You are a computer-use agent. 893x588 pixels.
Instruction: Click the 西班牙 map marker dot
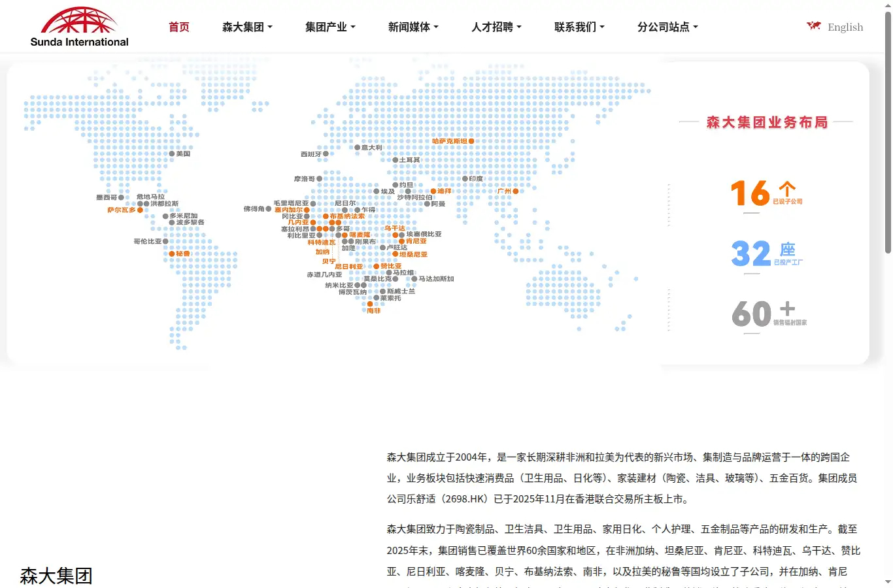326,154
